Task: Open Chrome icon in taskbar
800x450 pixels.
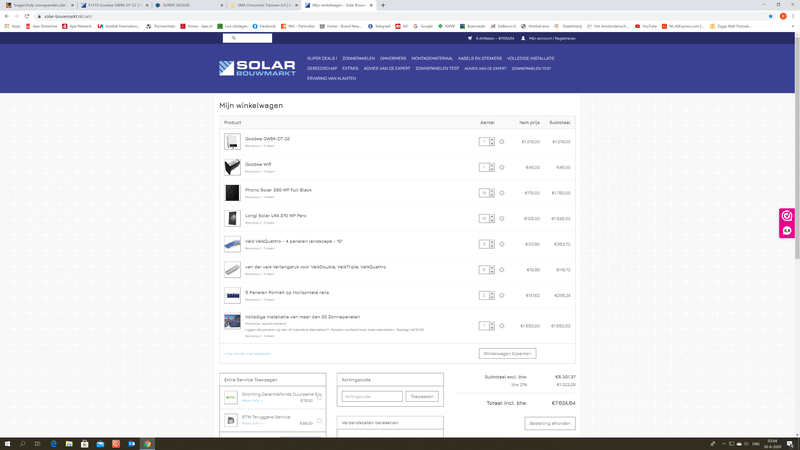Action: pos(147,444)
